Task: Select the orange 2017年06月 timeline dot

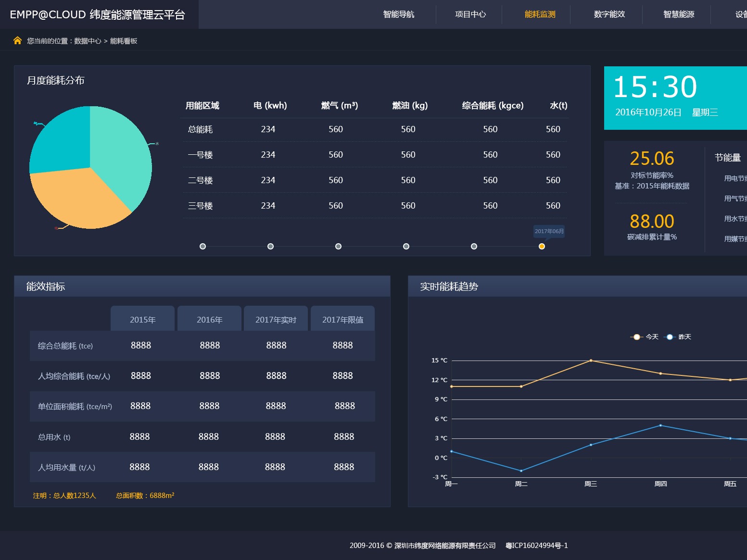Action: point(542,247)
